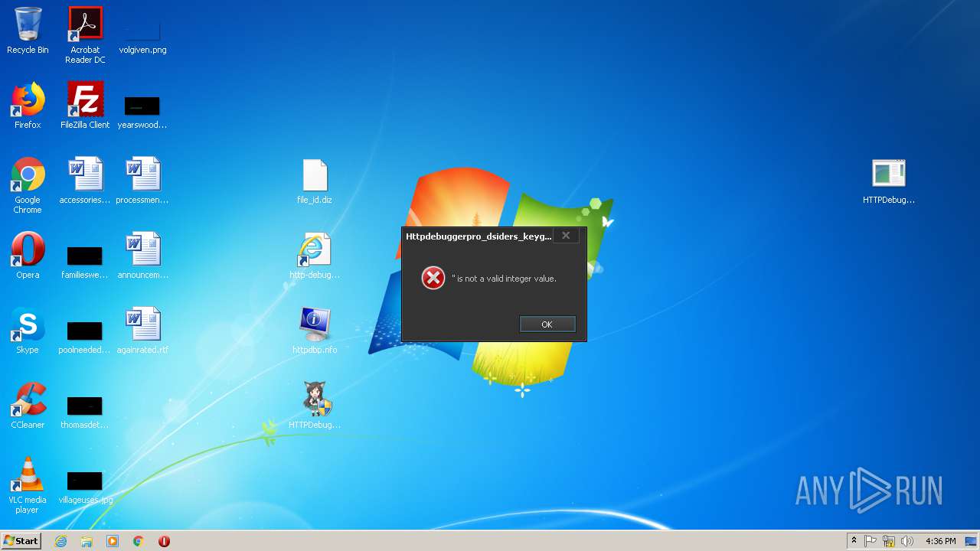Open Opera from the taskbar
Screen dimensions: 980x551
[x=164, y=541]
